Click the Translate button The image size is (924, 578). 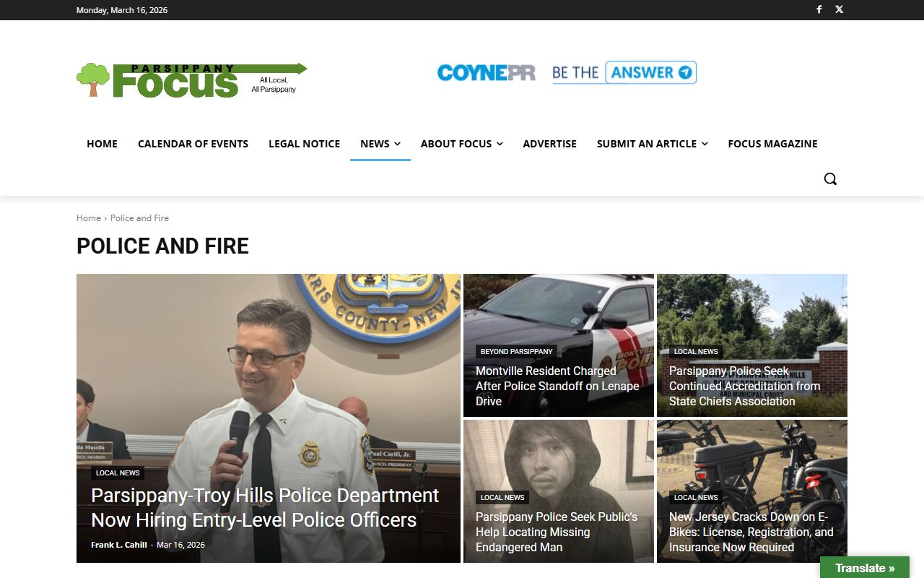click(x=865, y=568)
